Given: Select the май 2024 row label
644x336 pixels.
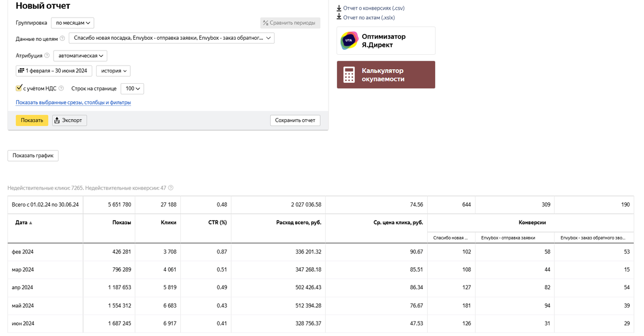Looking at the screenshot, I should [23, 305].
